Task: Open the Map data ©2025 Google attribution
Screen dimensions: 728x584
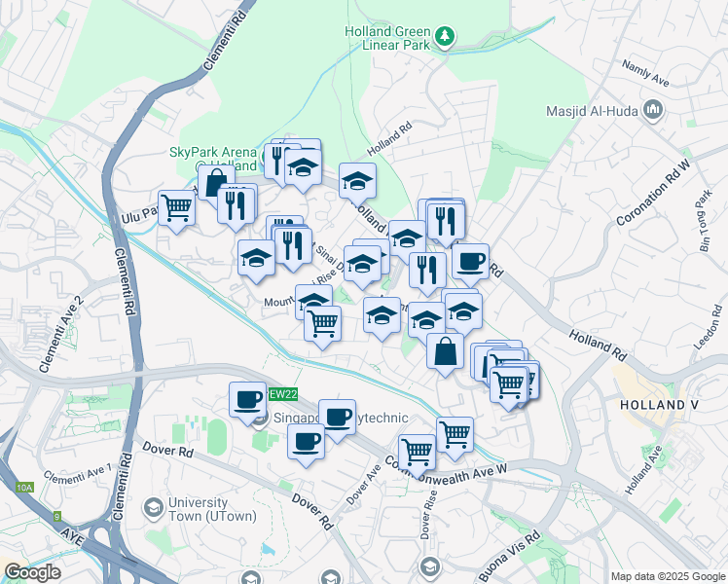Action: click(x=668, y=576)
